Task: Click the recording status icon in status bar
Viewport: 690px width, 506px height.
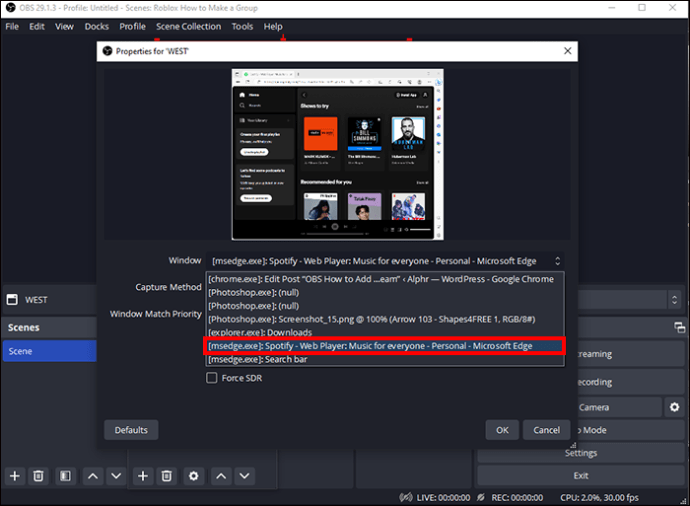Action: [x=481, y=498]
